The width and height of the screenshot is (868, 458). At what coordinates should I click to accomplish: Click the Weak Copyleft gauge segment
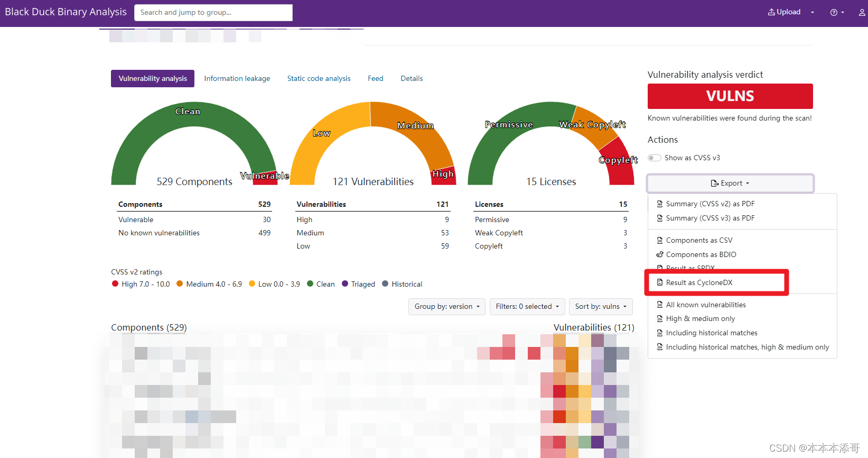tap(592, 124)
